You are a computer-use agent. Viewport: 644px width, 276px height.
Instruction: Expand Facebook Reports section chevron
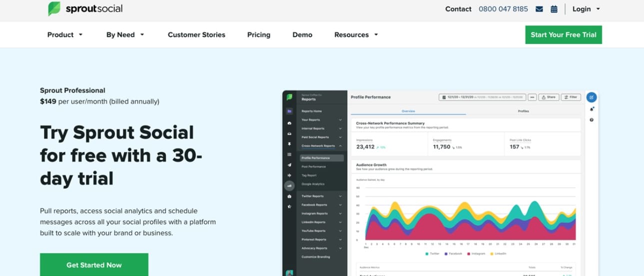point(340,205)
